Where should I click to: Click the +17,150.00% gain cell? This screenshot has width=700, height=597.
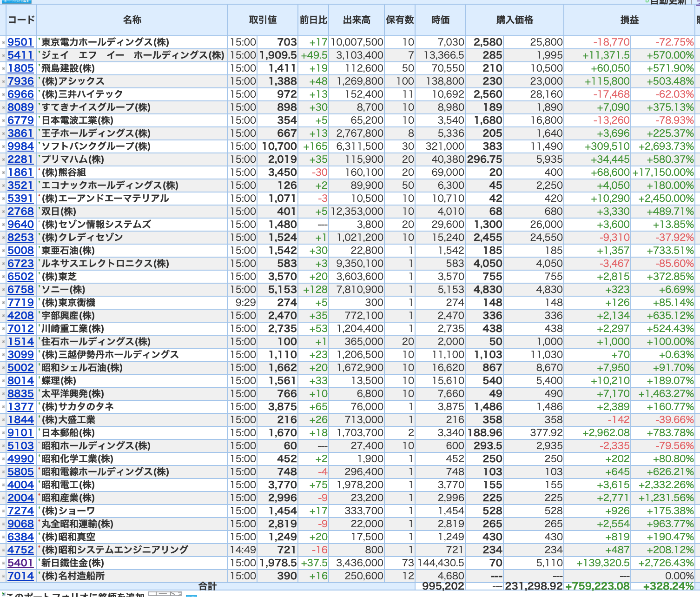tap(663, 172)
